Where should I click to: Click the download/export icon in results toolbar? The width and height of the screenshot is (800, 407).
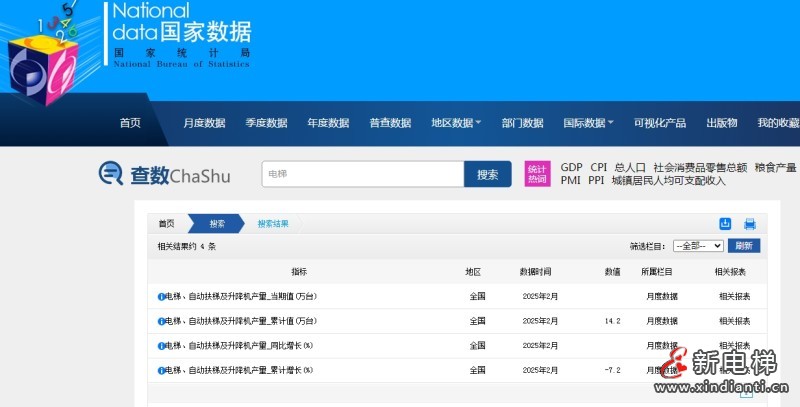[725, 223]
